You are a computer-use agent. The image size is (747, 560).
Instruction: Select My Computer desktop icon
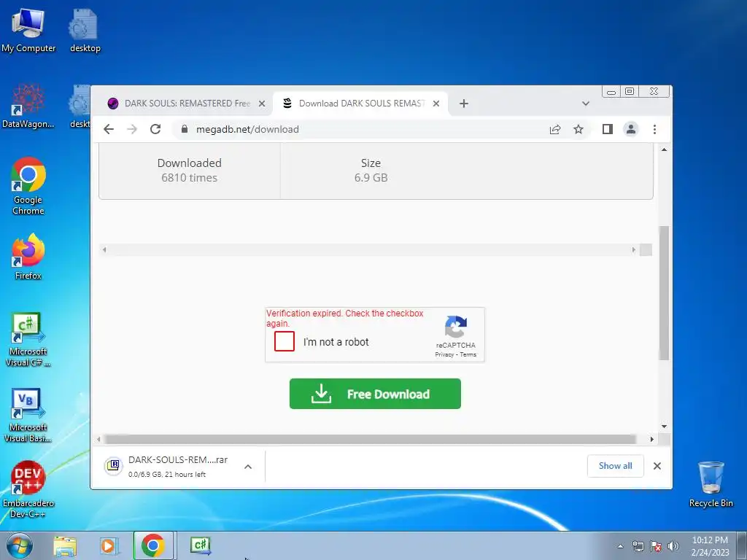[28, 31]
